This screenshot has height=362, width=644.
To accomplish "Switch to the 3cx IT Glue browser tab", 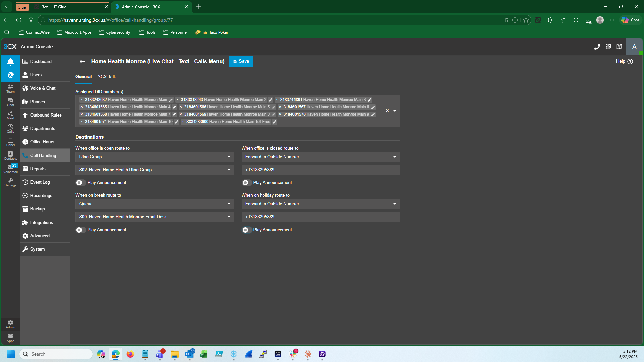I will (x=70, y=7).
